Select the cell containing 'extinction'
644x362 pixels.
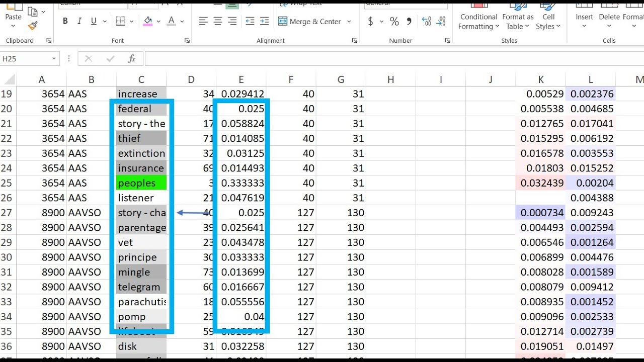click(141, 153)
